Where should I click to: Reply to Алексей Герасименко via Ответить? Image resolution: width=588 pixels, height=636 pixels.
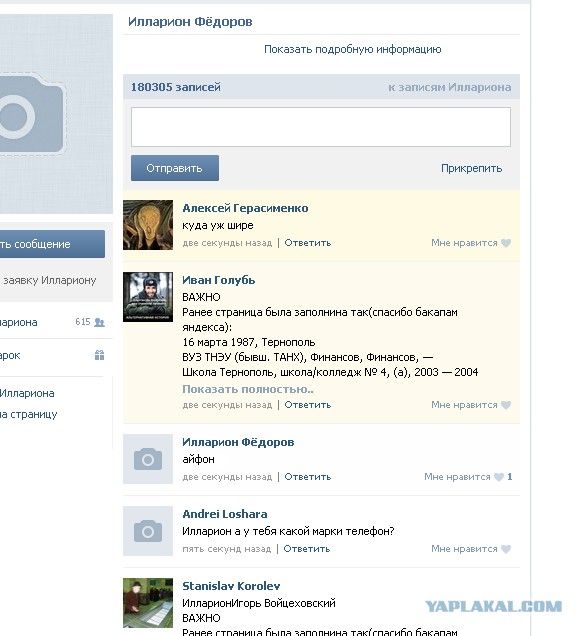[x=308, y=243]
